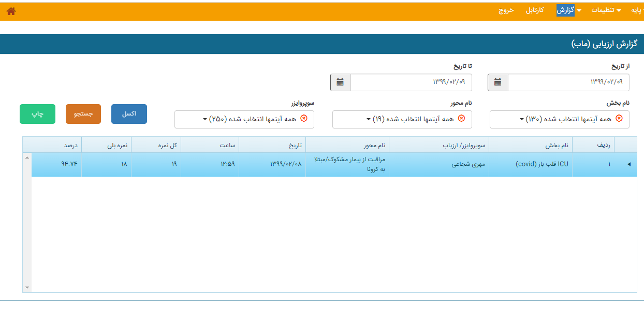Export results with اکسل button
Image resolution: width=644 pixels, height=314 pixels.
[x=129, y=114]
